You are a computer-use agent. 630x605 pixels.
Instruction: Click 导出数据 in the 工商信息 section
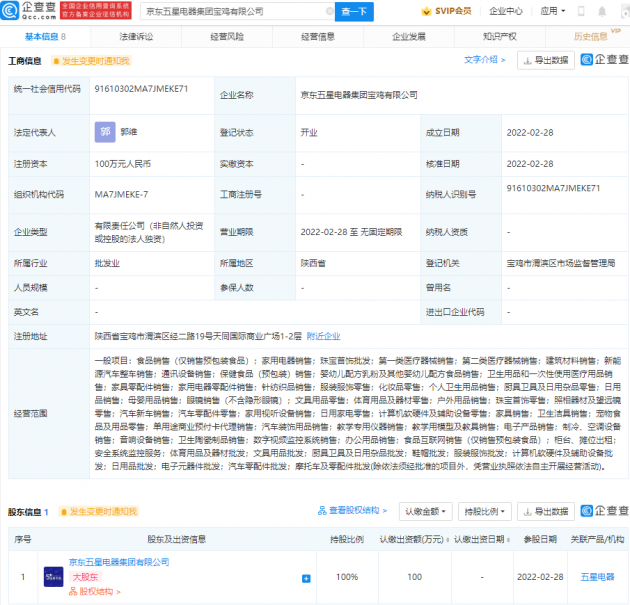(546, 60)
